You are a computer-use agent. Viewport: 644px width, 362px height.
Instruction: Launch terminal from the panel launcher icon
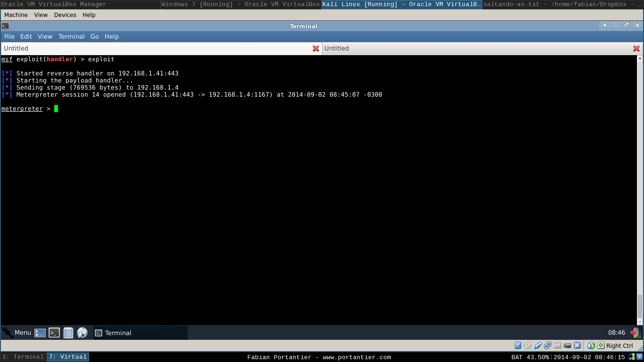[x=54, y=333]
